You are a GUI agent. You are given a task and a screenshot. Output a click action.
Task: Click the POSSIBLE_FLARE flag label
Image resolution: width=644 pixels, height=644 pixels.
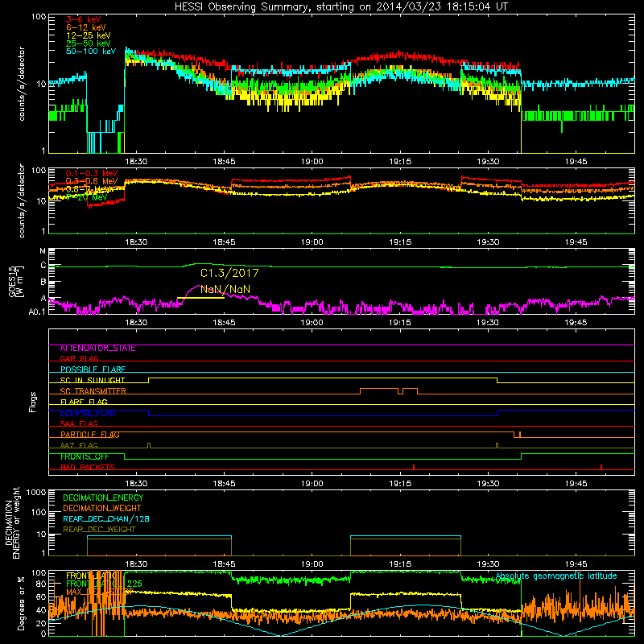pyautogui.click(x=93, y=369)
